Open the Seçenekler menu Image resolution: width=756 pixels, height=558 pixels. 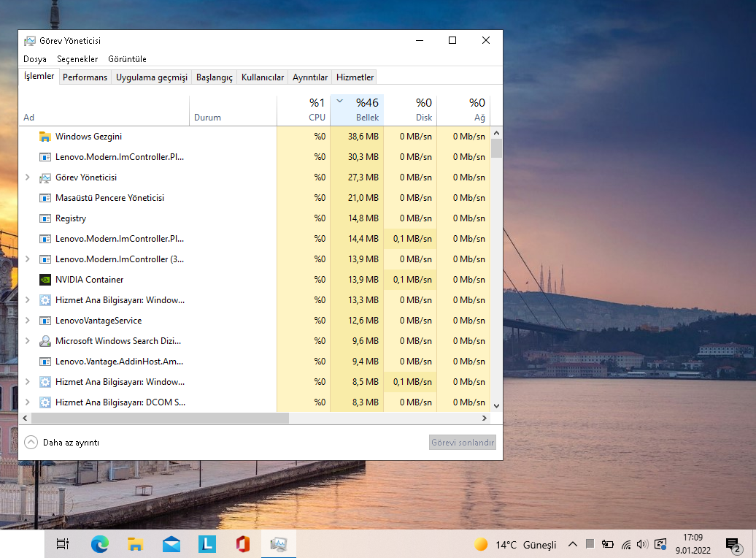click(x=77, y=59)
